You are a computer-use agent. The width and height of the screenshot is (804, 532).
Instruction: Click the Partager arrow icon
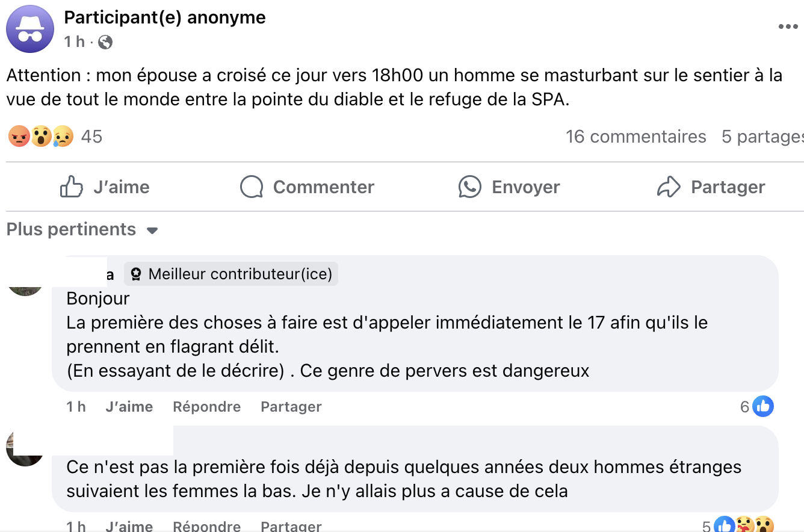click(x=668, y=187)
